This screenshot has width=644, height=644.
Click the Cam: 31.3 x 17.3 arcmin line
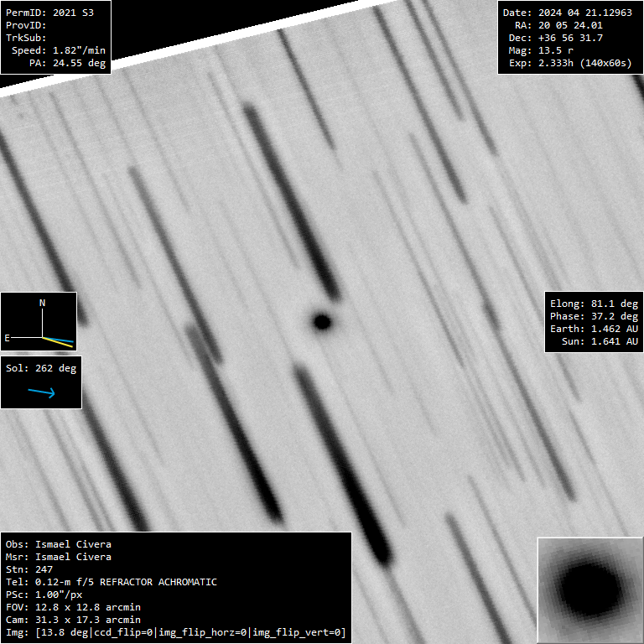point(73,620)
